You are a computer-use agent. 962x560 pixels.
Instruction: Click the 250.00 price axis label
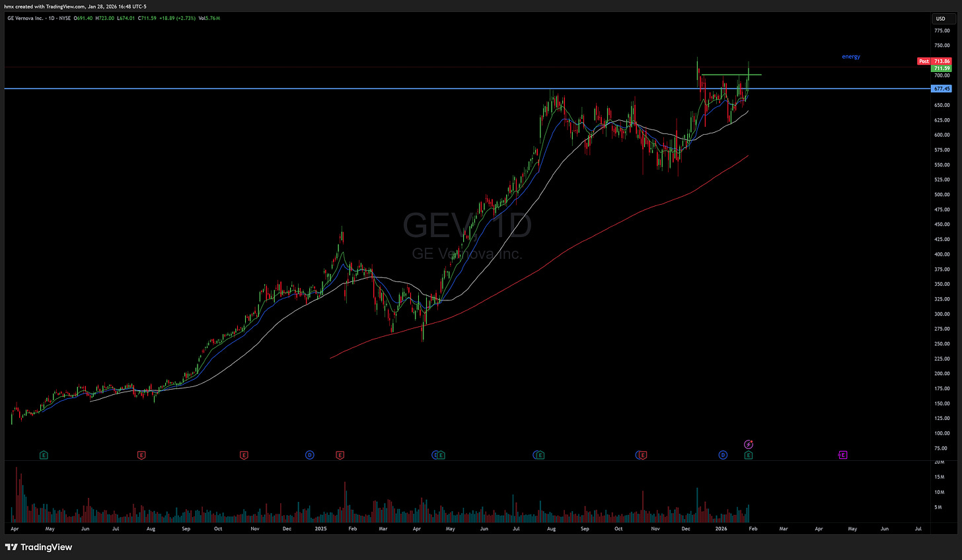(942, 344)
